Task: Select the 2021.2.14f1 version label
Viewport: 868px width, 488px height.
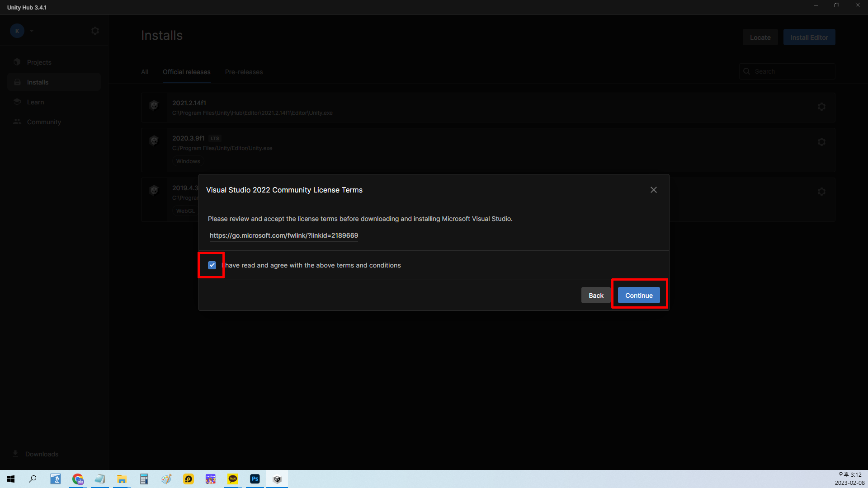Action: pyautogui.click(x=189, y=103)
